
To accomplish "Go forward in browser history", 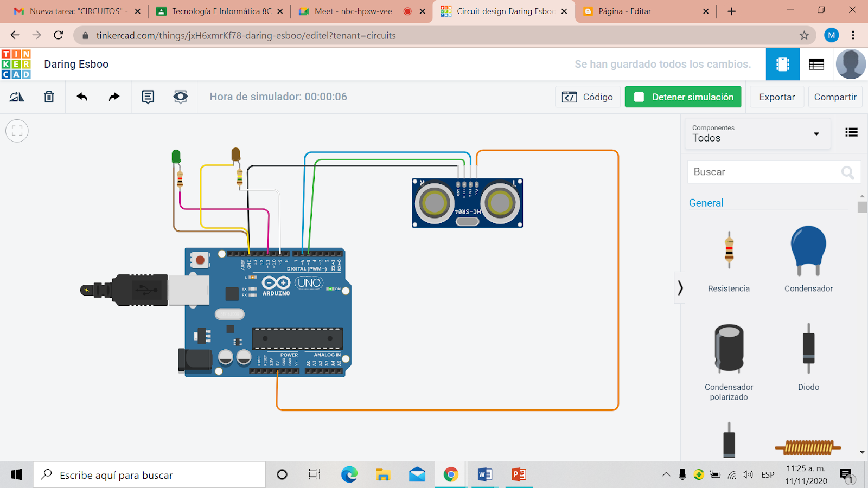I will [36, 35].
